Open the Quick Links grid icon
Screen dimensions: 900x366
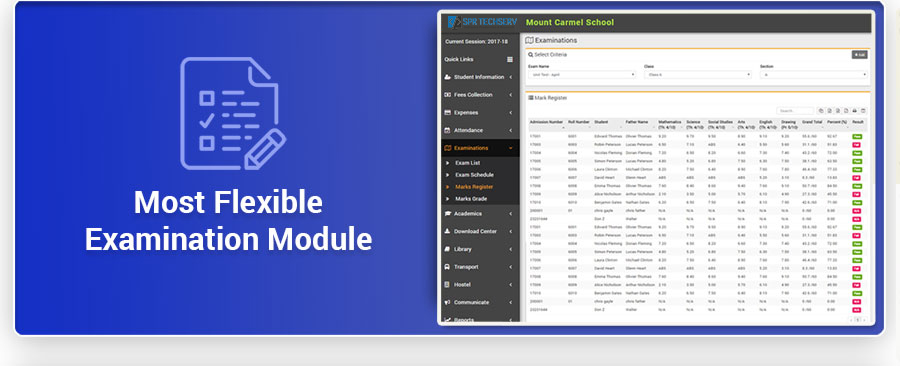[510, 60]
